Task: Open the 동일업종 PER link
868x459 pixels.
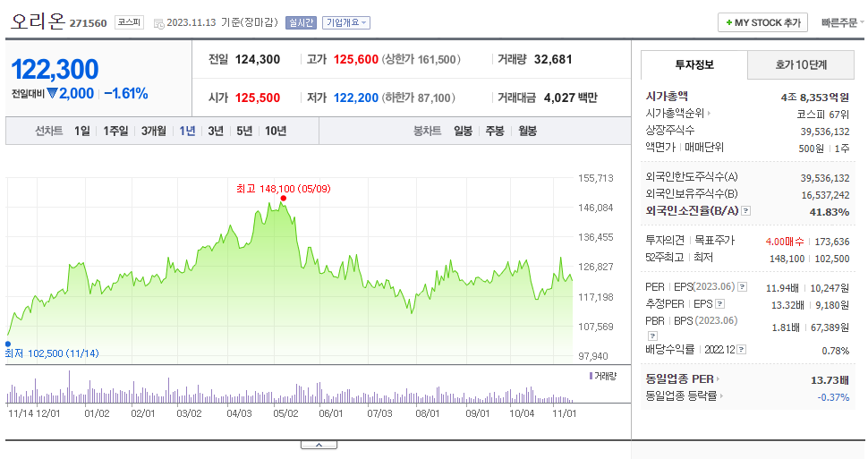Action: tap(682, 379)
